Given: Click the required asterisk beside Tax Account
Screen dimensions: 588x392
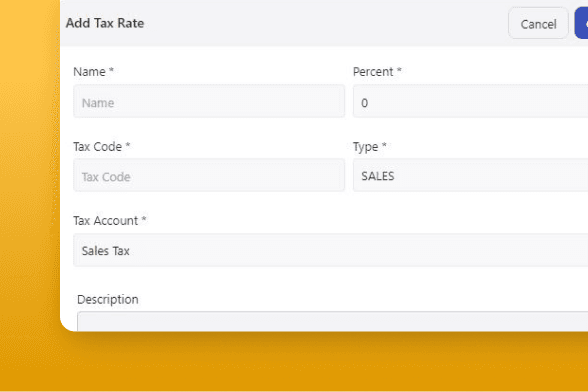Looking at the screenshot, I should [x=144, y=219].
